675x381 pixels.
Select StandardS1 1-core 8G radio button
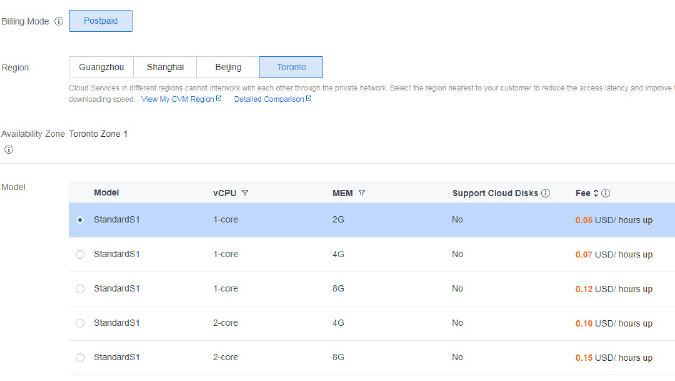click(x=80, y=289)
